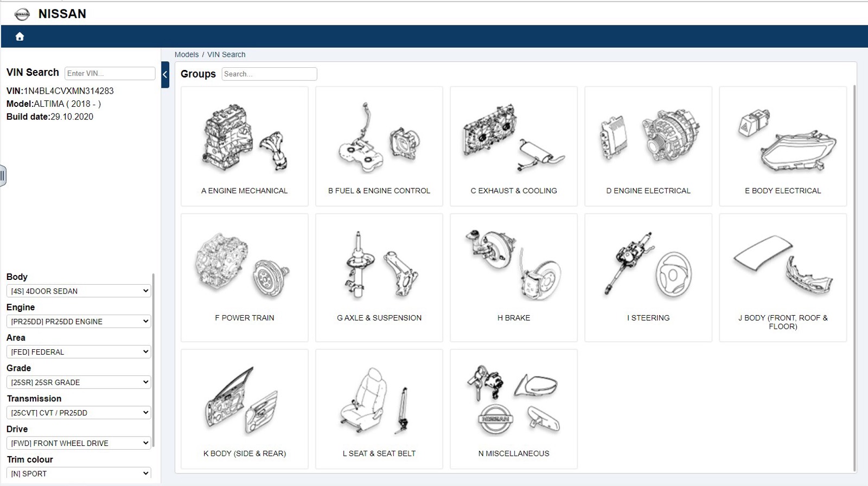The width and height of the screenshot is (868, 486).
Task: Go to the home page icon
Action: coord(20,36)
